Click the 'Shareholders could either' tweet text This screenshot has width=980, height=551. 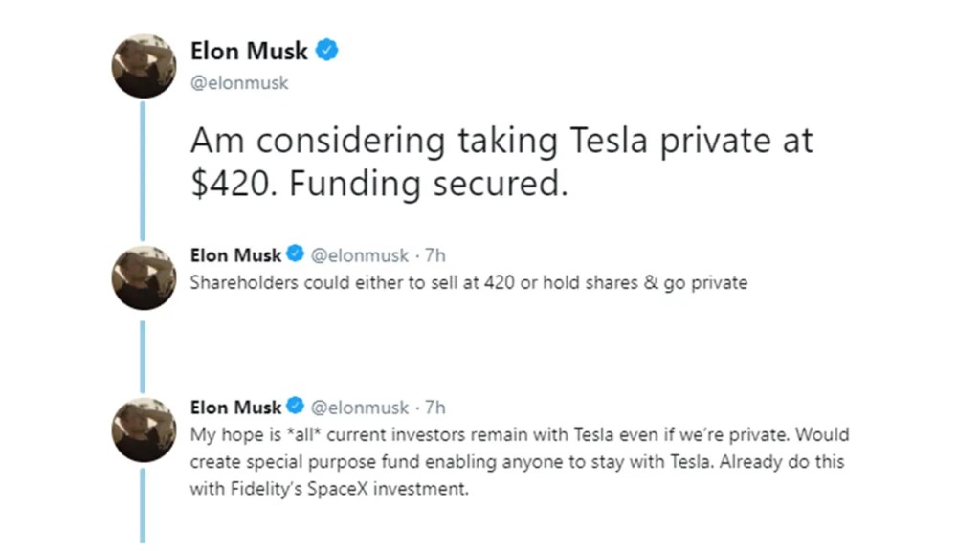click(x=468, y=283)
